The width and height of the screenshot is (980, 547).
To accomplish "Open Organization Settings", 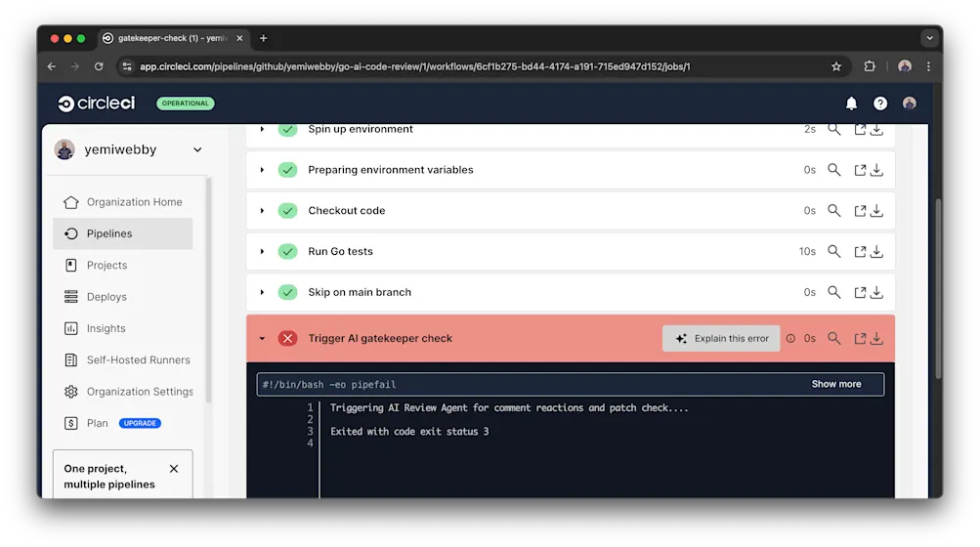I will 123,392.
